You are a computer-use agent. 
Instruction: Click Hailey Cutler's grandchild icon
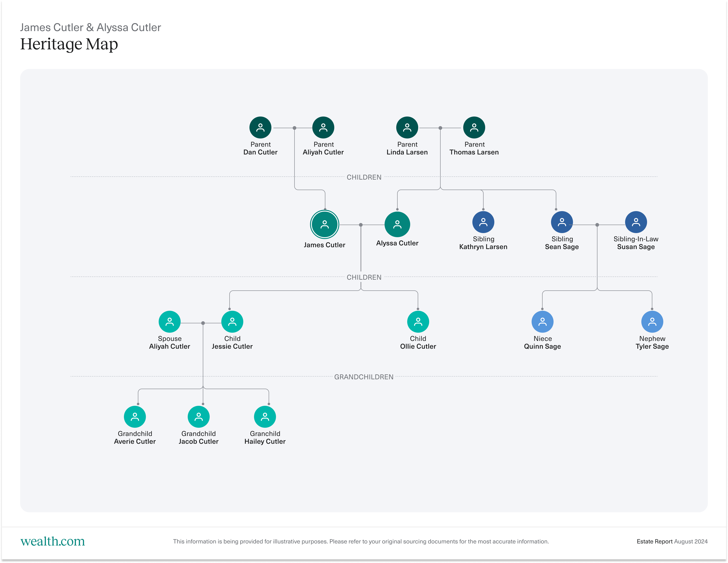tap(265, 416)
